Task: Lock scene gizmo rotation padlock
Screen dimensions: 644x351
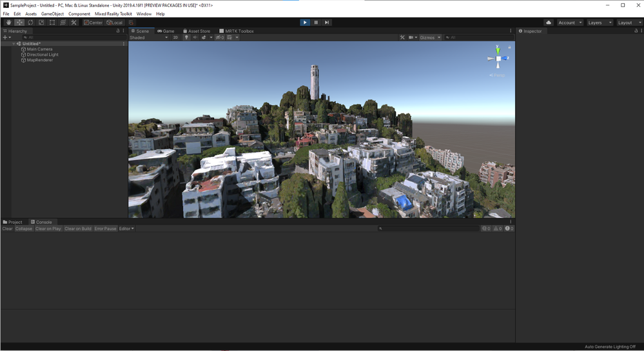Action: click(509, 47)
